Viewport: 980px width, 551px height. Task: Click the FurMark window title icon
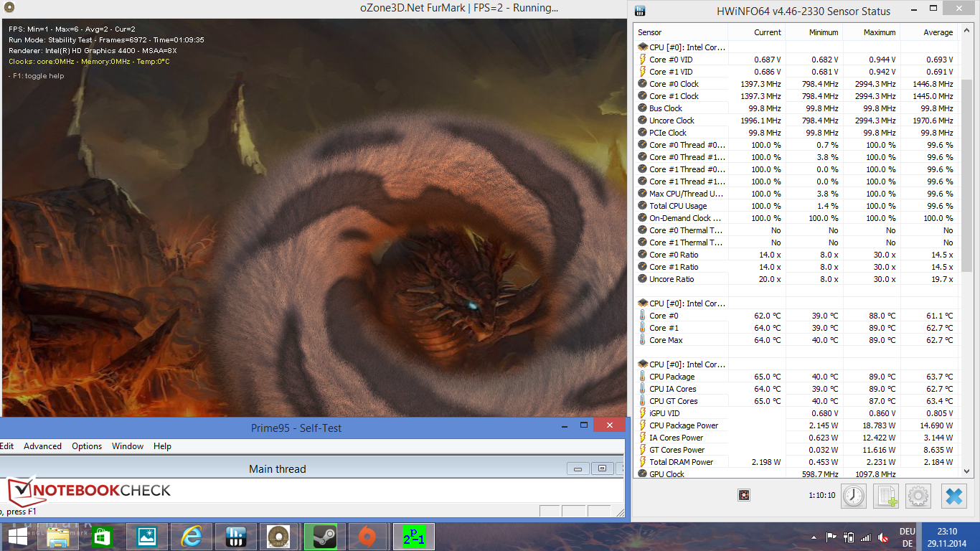9,8
